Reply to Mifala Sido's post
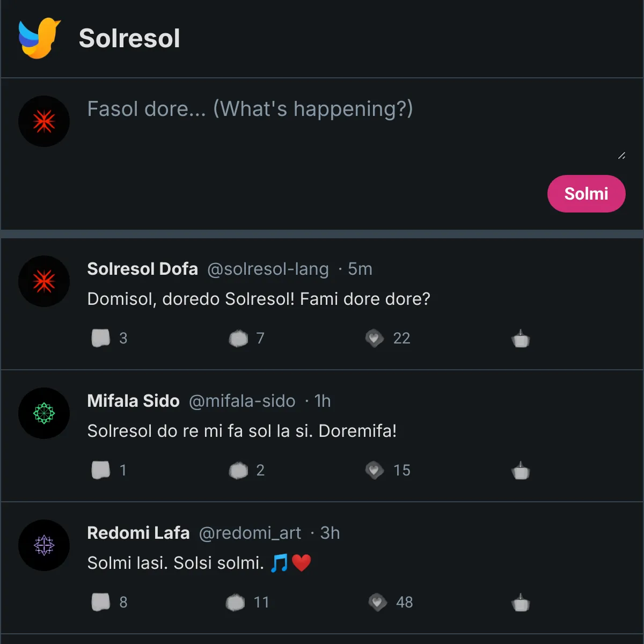This screenshot has height=644, width=644. coord(100,469)
